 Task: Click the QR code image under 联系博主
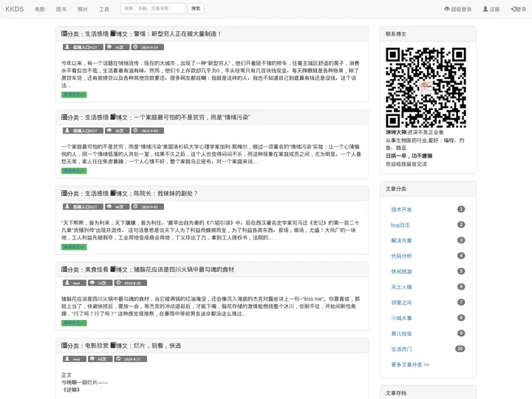[x=426, y=87]
